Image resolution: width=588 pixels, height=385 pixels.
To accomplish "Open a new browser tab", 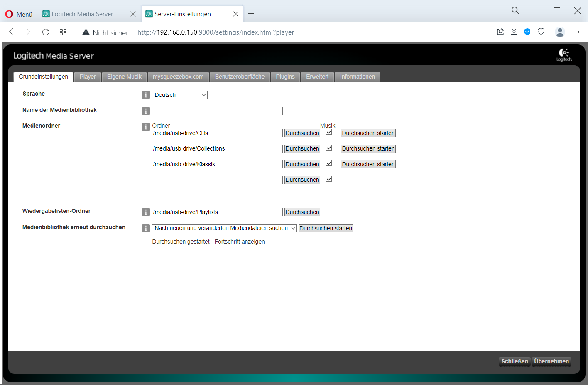I will [251, 14].
